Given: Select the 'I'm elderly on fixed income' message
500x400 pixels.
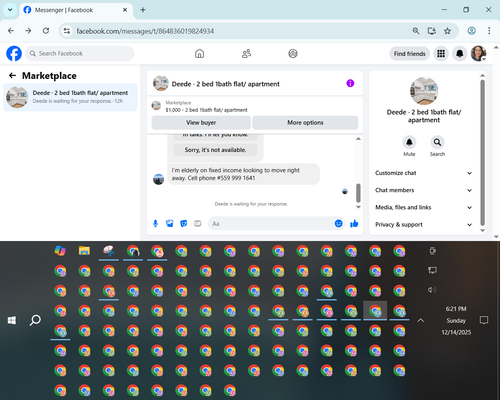Looking at the screenshot, I should [x=243, y=174].
